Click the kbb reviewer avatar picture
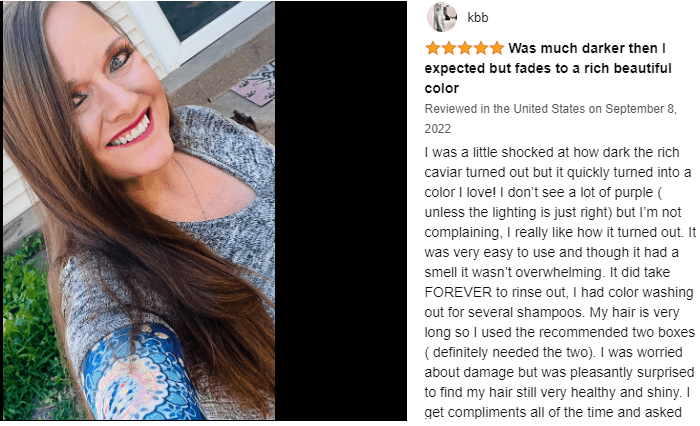 (442, 17)
